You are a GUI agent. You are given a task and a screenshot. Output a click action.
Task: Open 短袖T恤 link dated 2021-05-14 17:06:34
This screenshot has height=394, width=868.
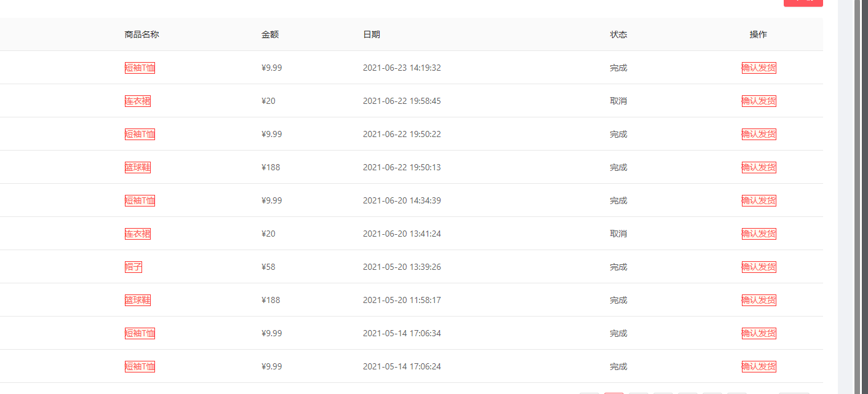140,333
